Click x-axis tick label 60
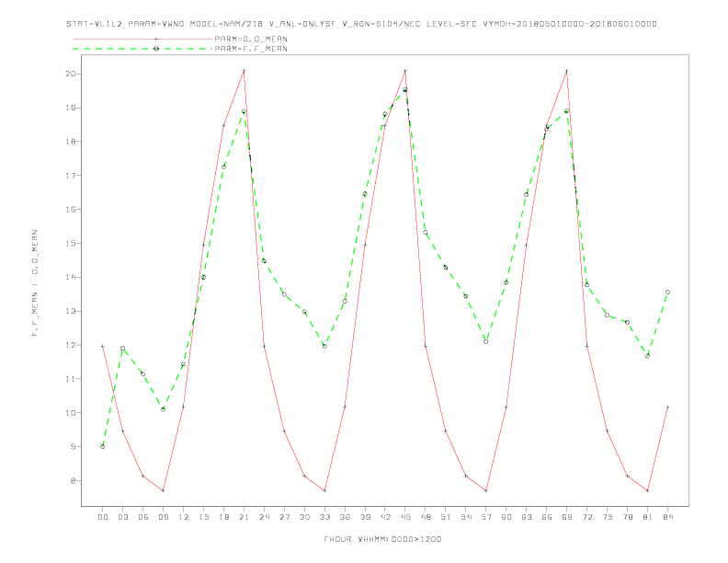The width and height of the screenshot is (728, 563). pos(506,517)
